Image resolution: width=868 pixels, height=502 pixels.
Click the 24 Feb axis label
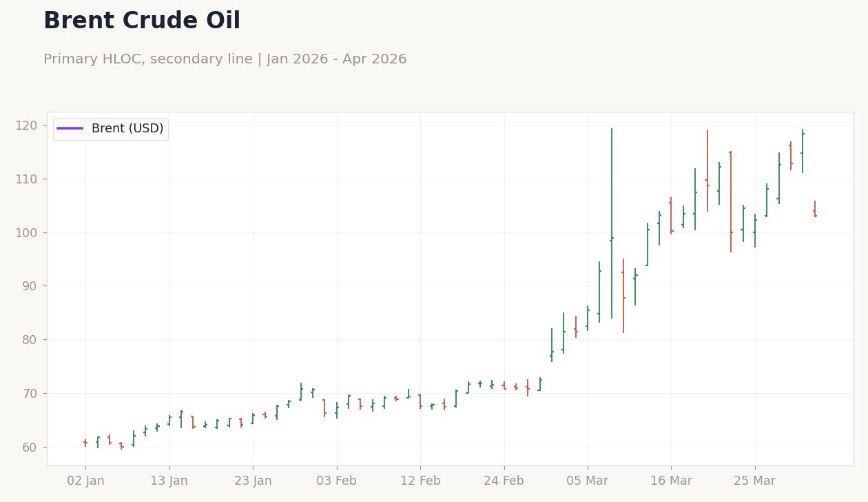pos(504,480)
